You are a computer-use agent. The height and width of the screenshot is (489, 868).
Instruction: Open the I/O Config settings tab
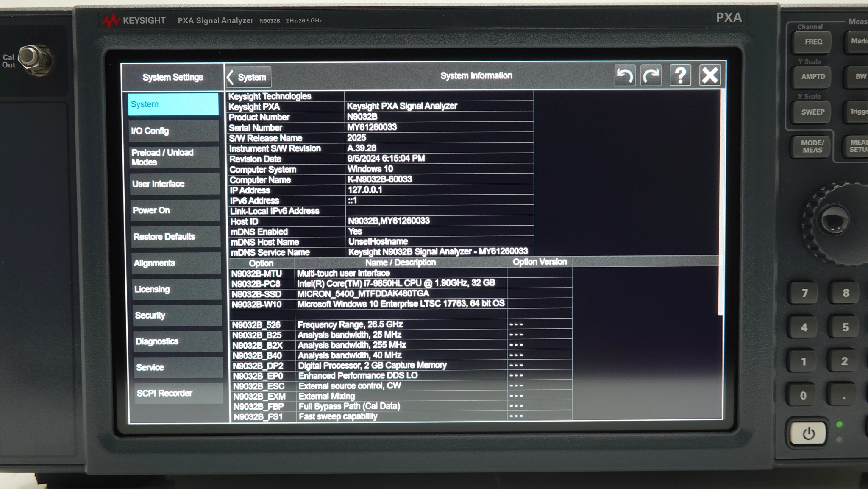(x=174, y=131)
